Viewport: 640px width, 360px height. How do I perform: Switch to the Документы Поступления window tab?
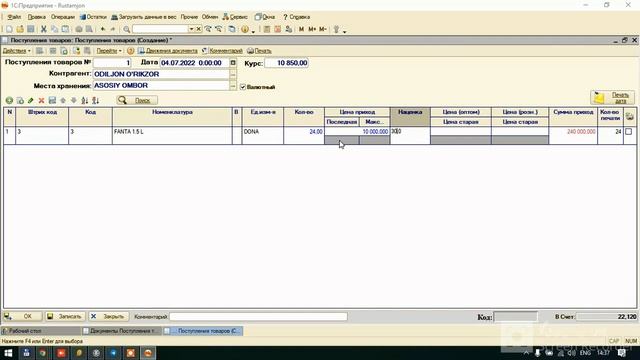click(121, 331)
